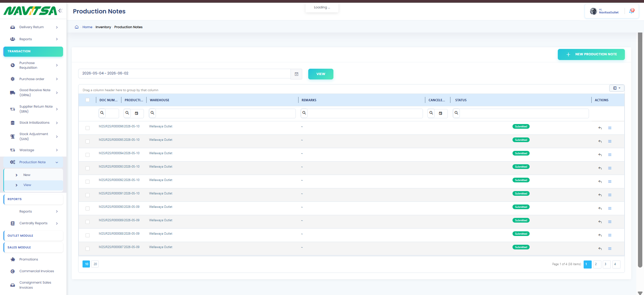The width and height of the screenshot is (644, 295).
Task: Click the Cancelled date filter search icon
Action: pos(431,113)
